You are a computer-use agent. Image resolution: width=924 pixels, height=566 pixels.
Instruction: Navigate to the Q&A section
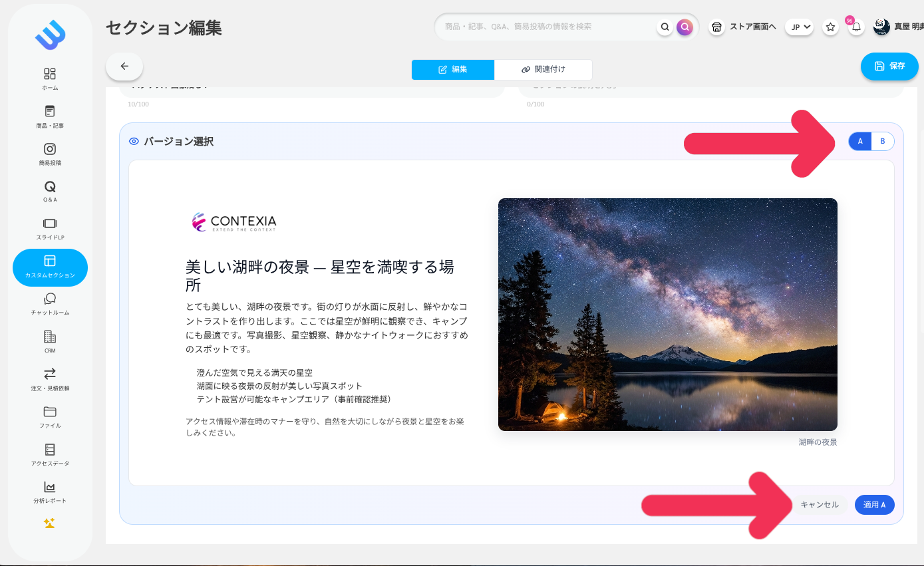point(50,192)
